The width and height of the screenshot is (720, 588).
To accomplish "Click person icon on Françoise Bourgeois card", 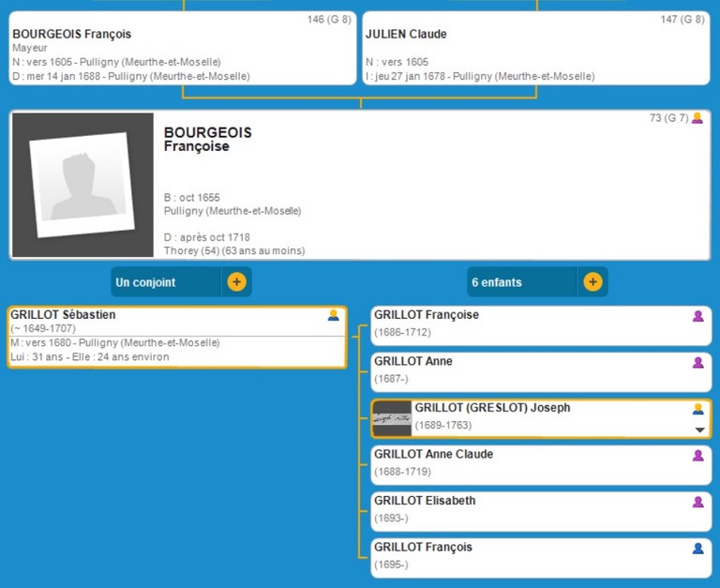I will point(697,118).
